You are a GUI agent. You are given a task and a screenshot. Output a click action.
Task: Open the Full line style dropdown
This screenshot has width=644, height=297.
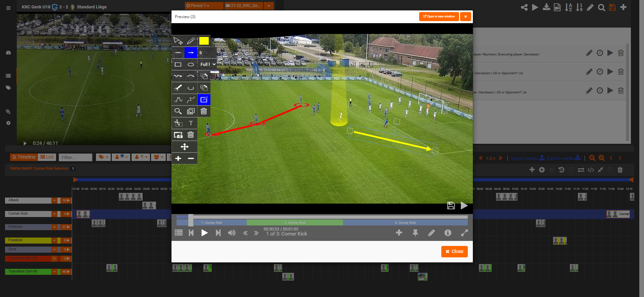(x=208, y=64)
